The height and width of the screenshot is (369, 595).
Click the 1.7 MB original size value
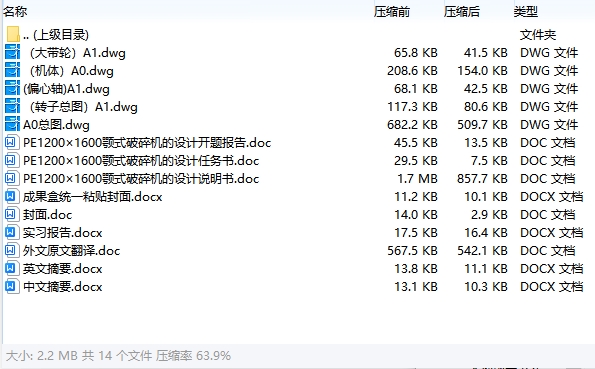point(417,178)
